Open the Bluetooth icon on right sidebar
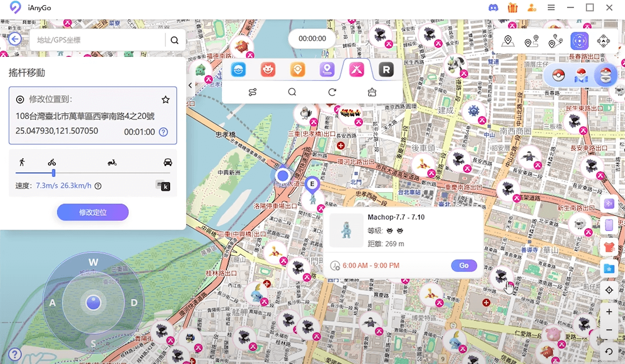This screenshot has height=364, width=625. (609, 203)
